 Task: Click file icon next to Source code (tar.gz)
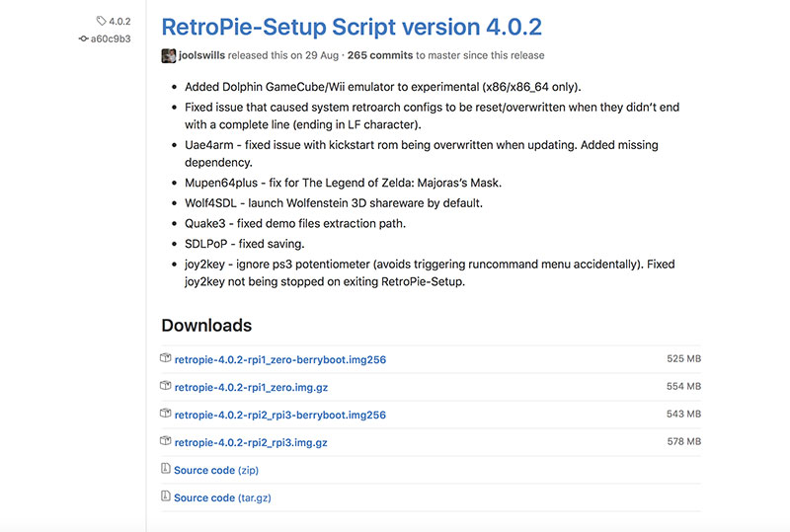coord(166,497)
